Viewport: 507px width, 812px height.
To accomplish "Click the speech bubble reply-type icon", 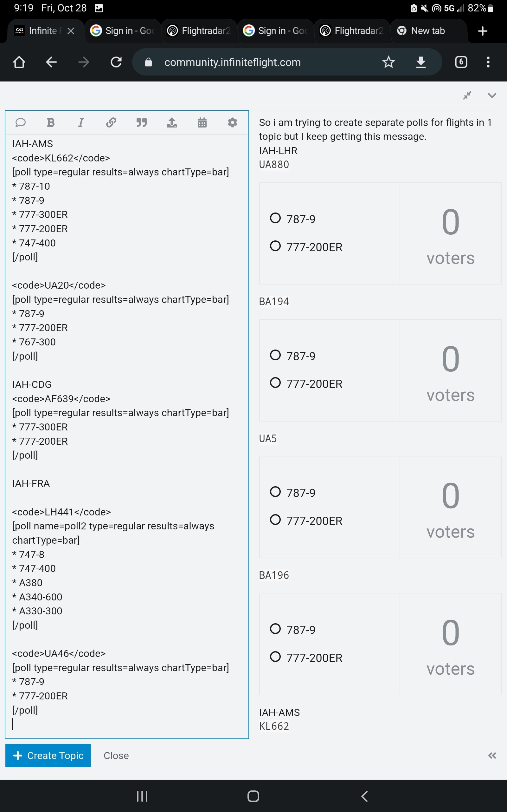I will [21, 122].
